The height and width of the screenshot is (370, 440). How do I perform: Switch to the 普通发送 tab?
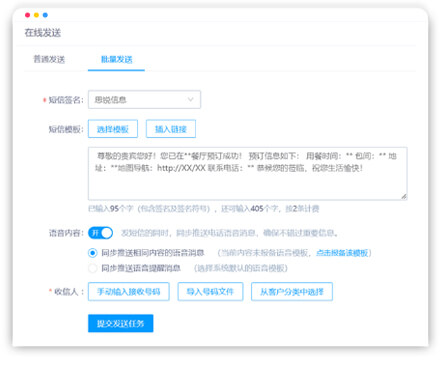[x=49, y=59]
